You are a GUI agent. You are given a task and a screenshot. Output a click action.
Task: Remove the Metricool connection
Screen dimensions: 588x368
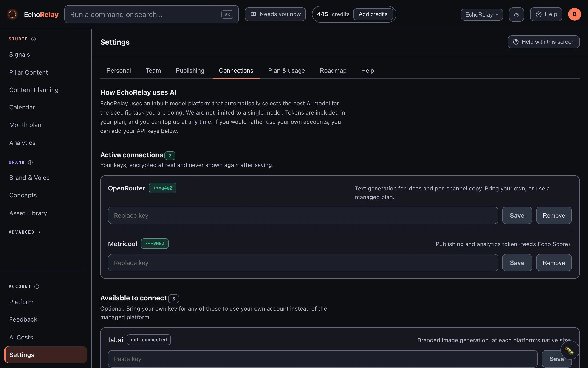[554, 263]
